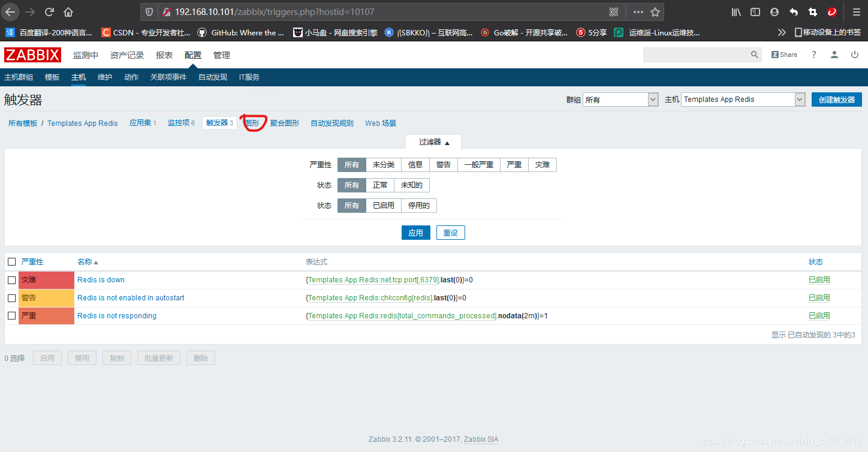The width and height of the screenshot is (868, 452).
Task: Open Zabbix user profile icon
Action: pos(834,55)
